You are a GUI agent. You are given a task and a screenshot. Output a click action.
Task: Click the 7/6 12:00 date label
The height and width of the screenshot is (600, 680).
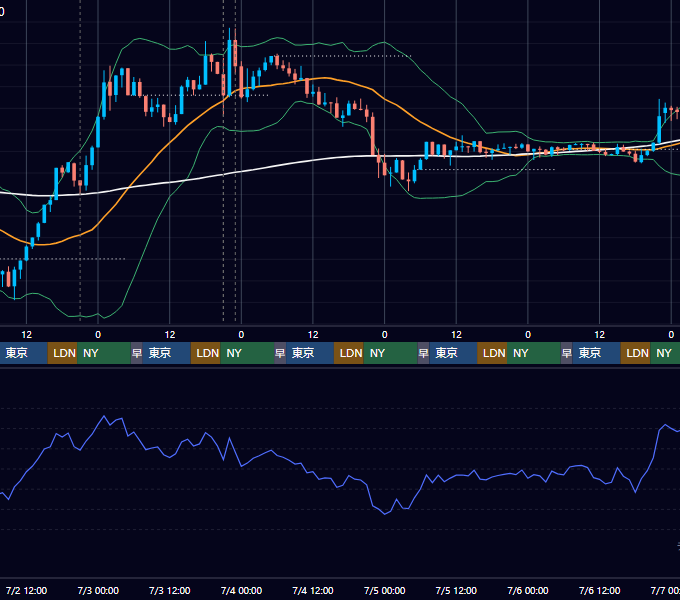pyautogui.click(x=599, y=590)
